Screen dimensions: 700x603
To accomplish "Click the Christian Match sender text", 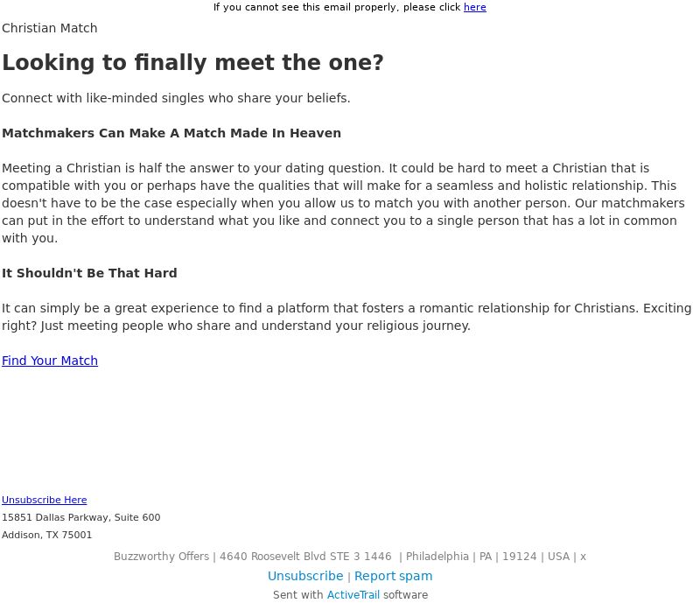I will tap(50, 28).
